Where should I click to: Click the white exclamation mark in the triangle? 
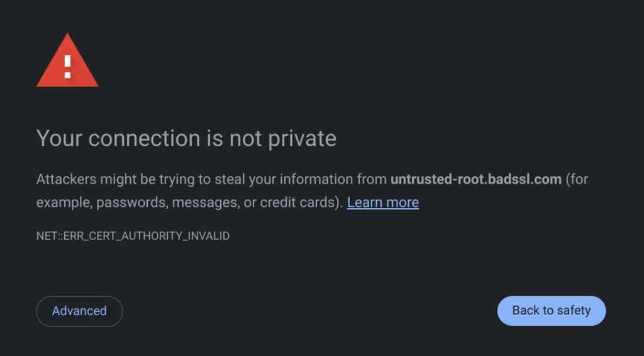coord(67,67)
